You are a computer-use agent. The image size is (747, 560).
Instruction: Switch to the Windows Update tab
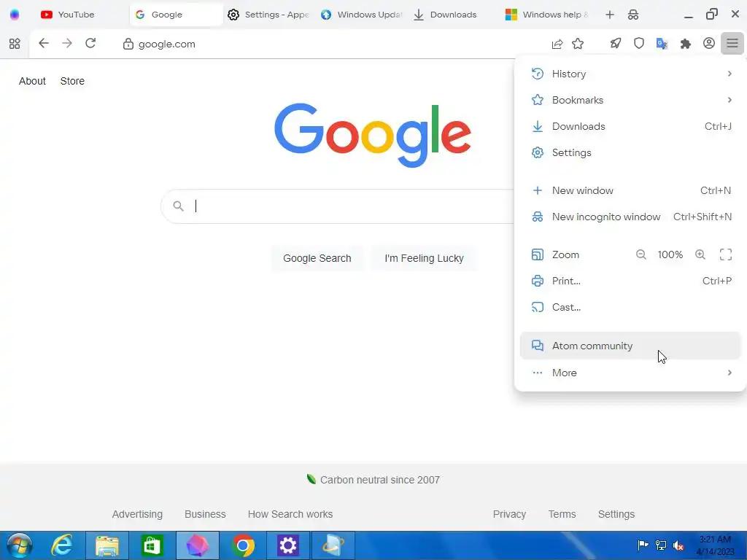[362, 15]
